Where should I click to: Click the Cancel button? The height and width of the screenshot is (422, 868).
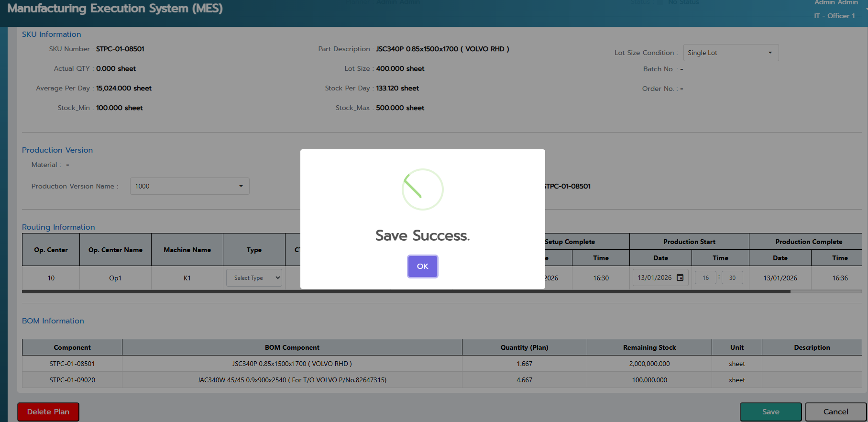pyautogui.click(x=835, y=412)
